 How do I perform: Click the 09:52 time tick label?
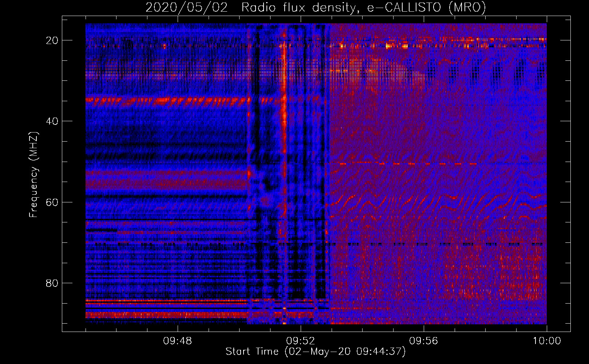pos(301,341)
